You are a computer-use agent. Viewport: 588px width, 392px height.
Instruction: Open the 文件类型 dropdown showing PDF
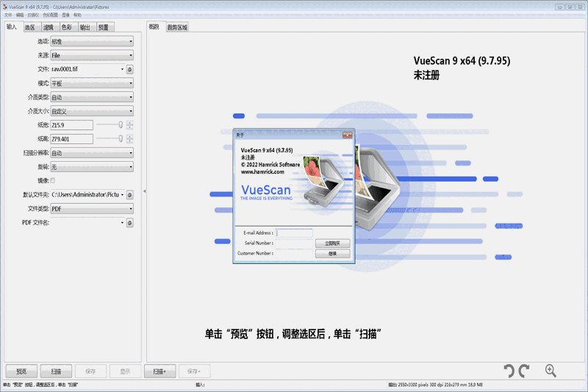coord(92,209)
